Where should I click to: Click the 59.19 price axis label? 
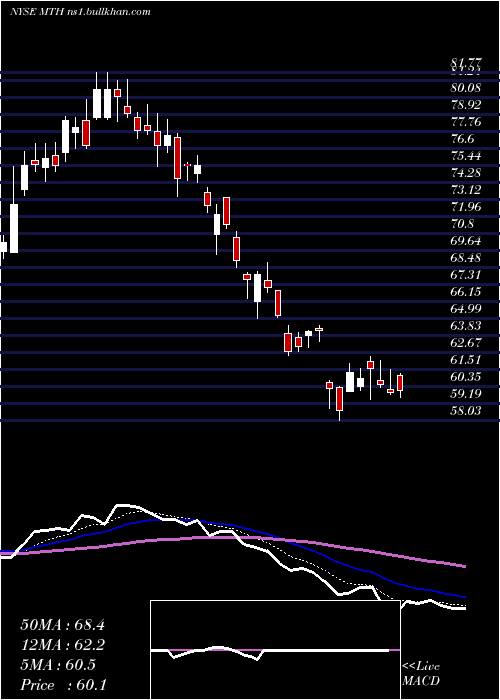point(466,393)
